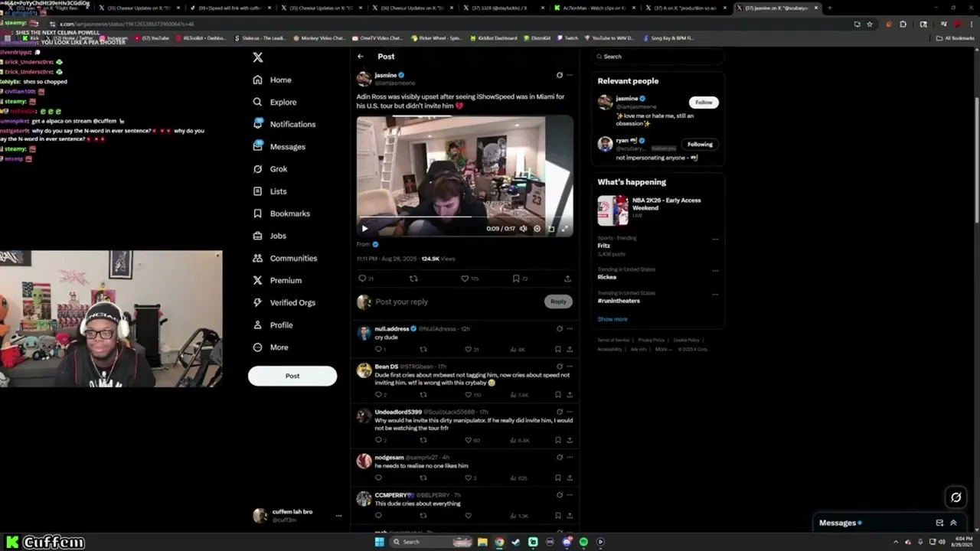Viewport: 980px width, 551px height.
Task: Repost Bean DS reply
Action: [423, 395]
